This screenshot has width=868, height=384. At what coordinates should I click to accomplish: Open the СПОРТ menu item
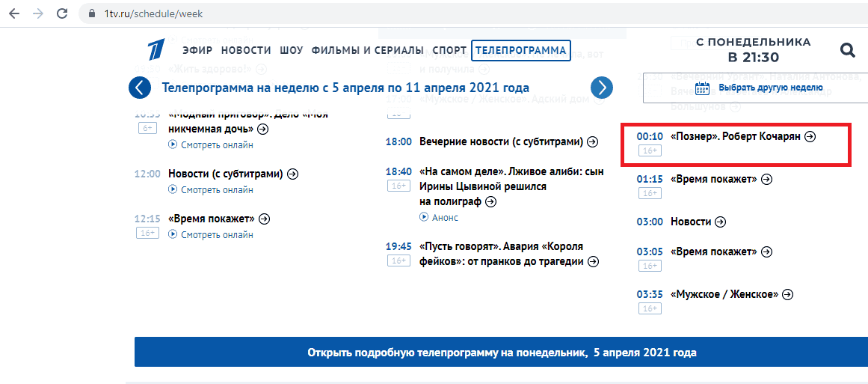pos(449,51)
